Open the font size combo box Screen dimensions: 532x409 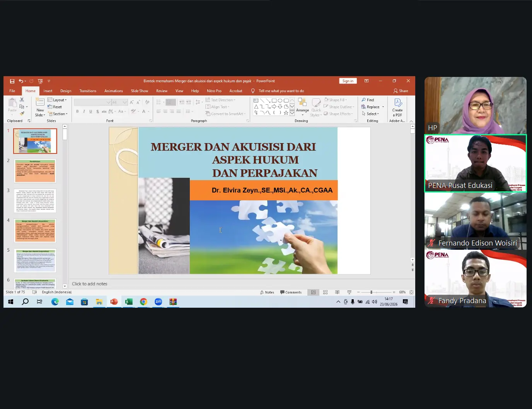119,102
